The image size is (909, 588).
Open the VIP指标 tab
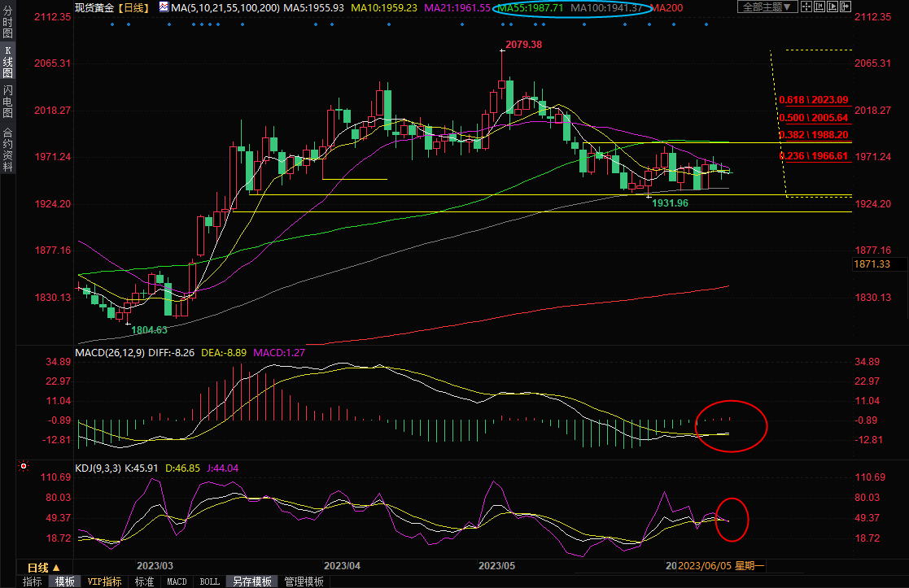point(104,581)
